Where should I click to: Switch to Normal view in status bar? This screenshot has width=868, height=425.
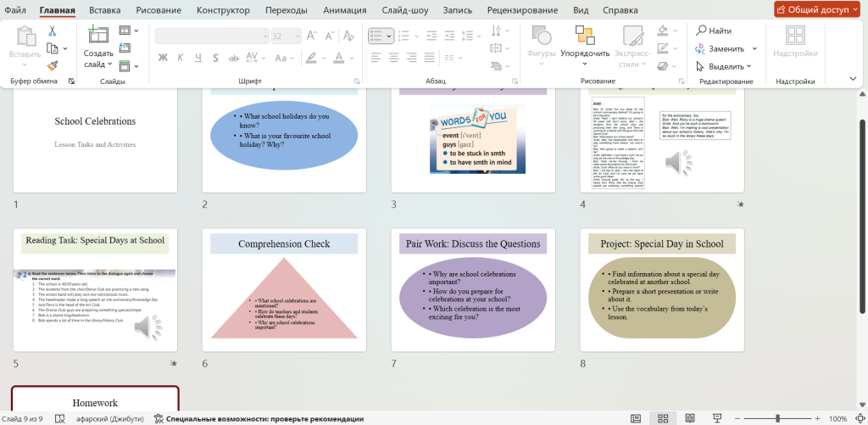(637, 418)
